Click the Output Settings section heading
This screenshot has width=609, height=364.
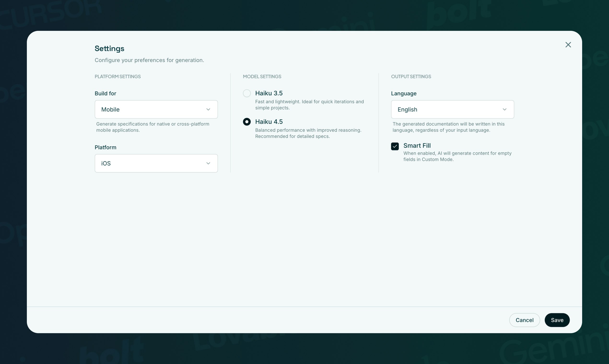click(411, 77)
